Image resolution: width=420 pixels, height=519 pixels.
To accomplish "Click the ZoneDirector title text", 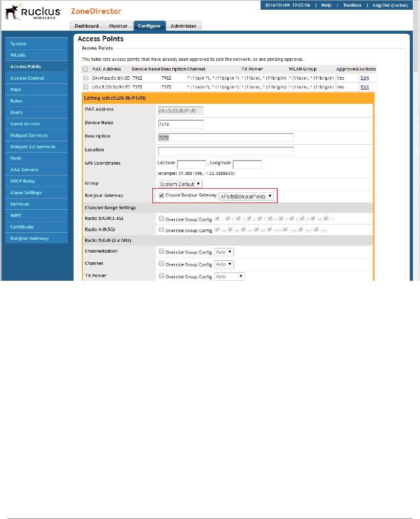I will pos(96,11).
